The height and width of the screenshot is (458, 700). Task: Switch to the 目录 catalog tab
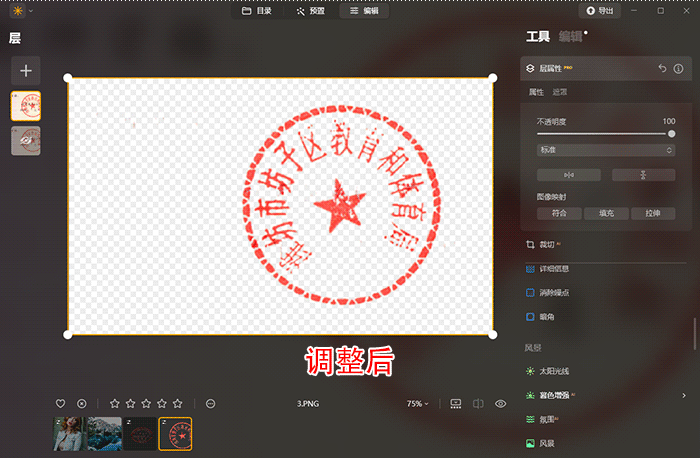point(257,10)
